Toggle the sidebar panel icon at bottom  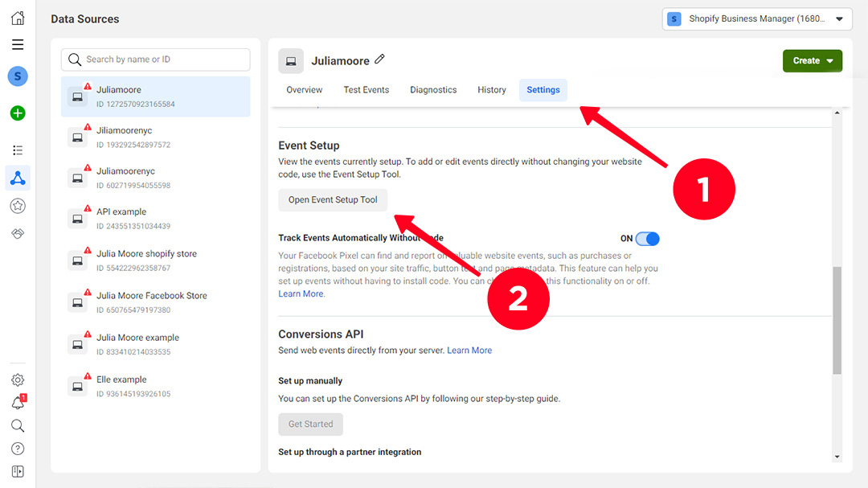point(18,471)
